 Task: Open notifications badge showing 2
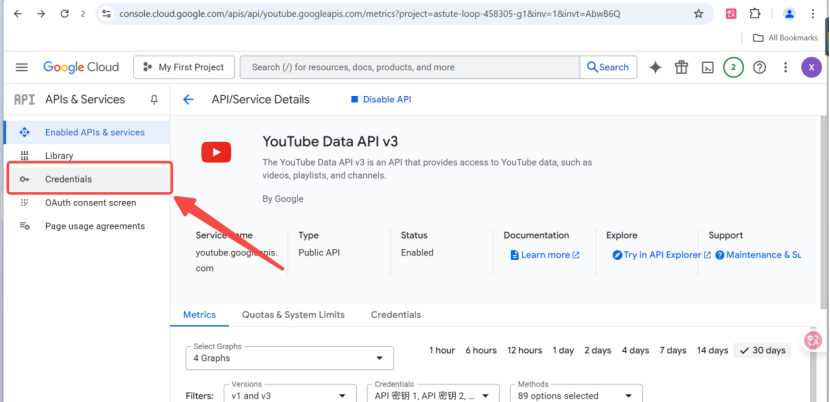(733, 67)
